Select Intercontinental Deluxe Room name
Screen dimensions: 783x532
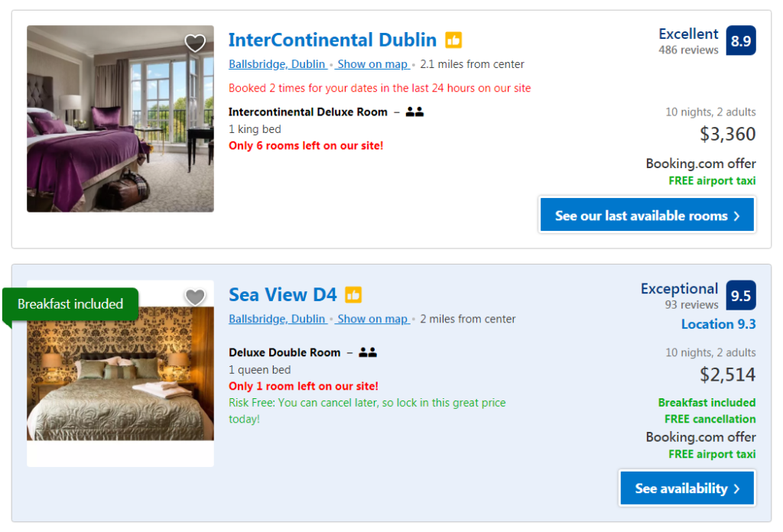click(307, 112)
